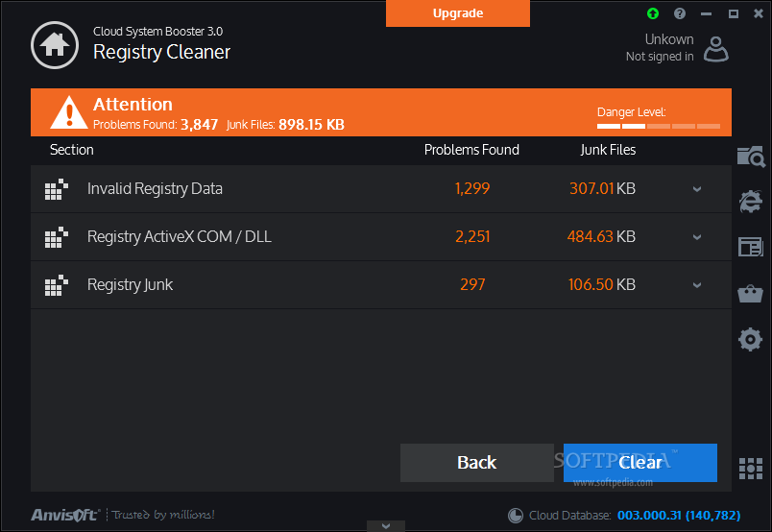Click the Registry Cleaner title

162,52
